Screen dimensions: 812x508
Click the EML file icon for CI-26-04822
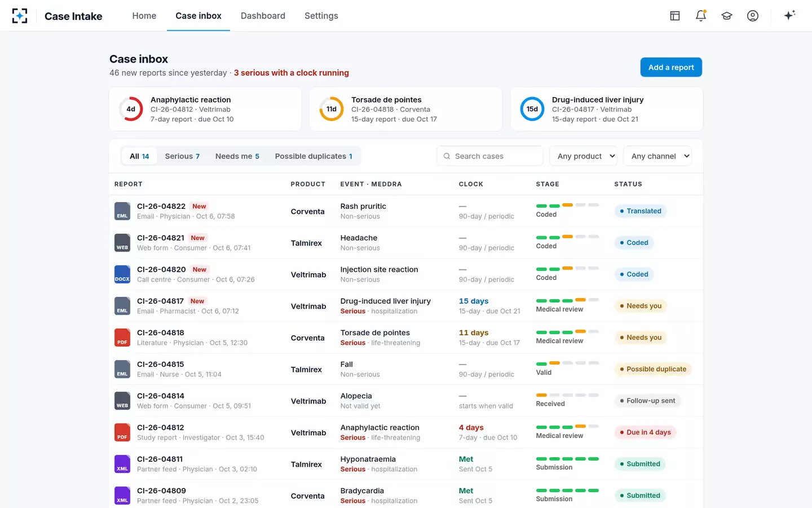point(122,211)
